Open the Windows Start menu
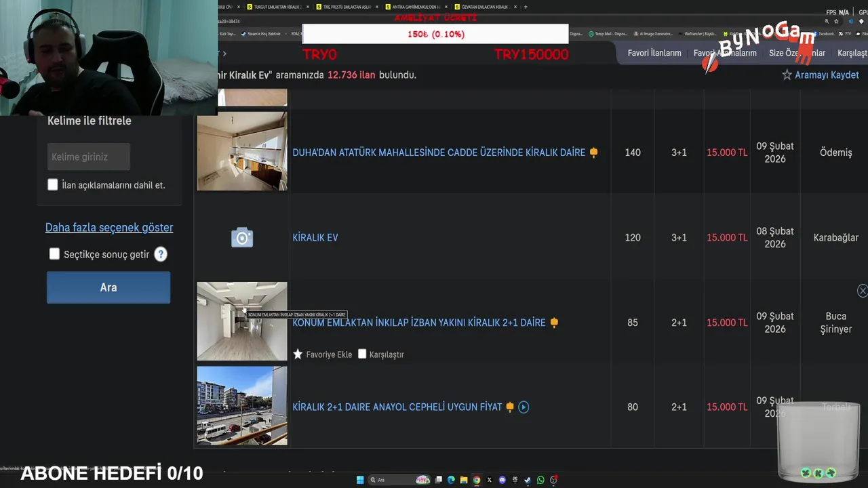 360,480
